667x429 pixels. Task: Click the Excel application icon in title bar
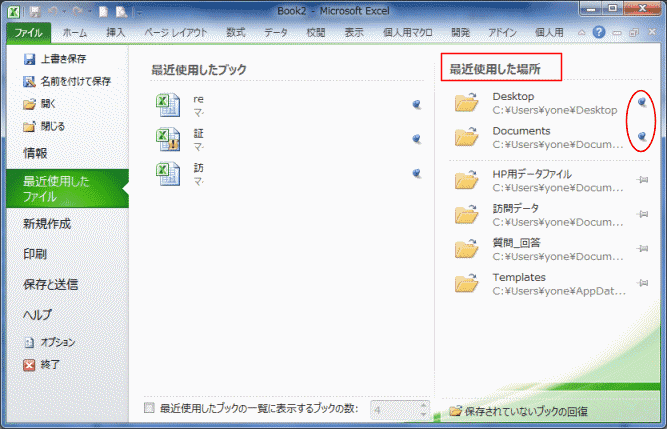(13, 11)
